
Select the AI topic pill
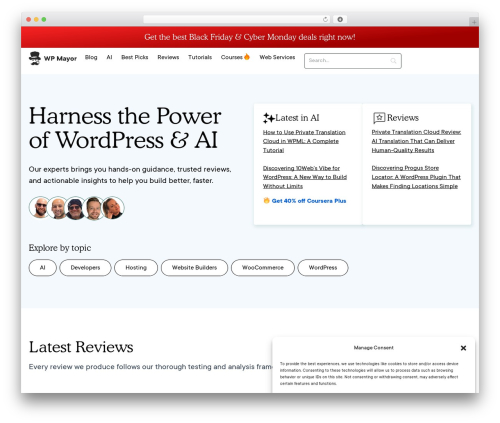(x=43, y=268)
